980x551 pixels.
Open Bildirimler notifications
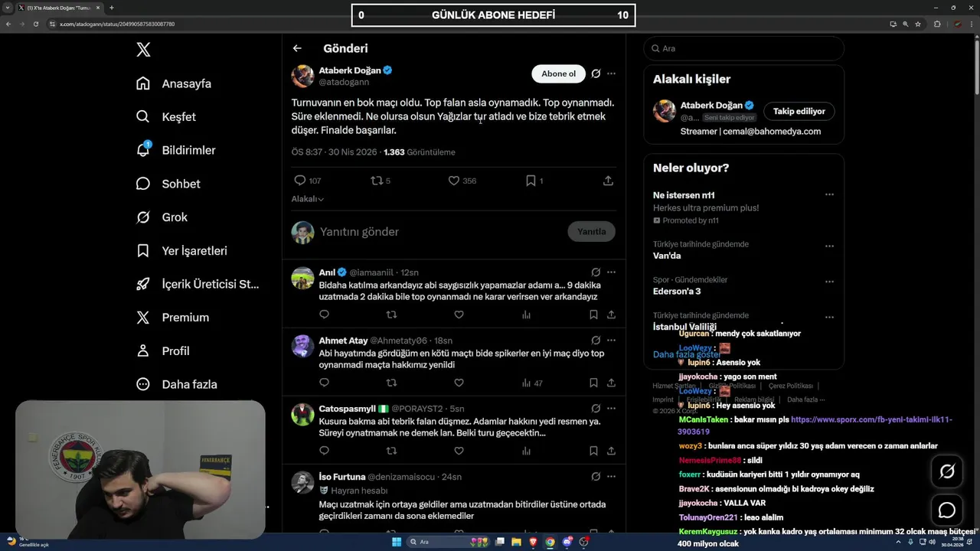pos(175,150)
